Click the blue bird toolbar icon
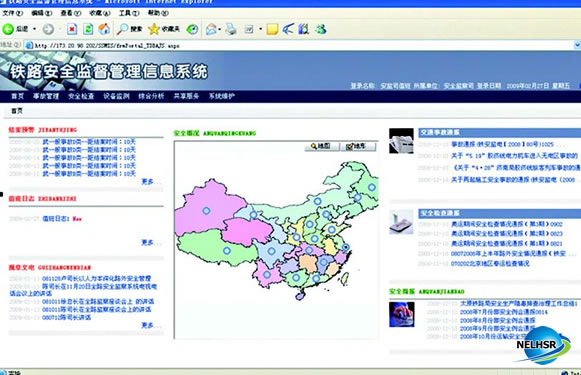 pos(288,29)
